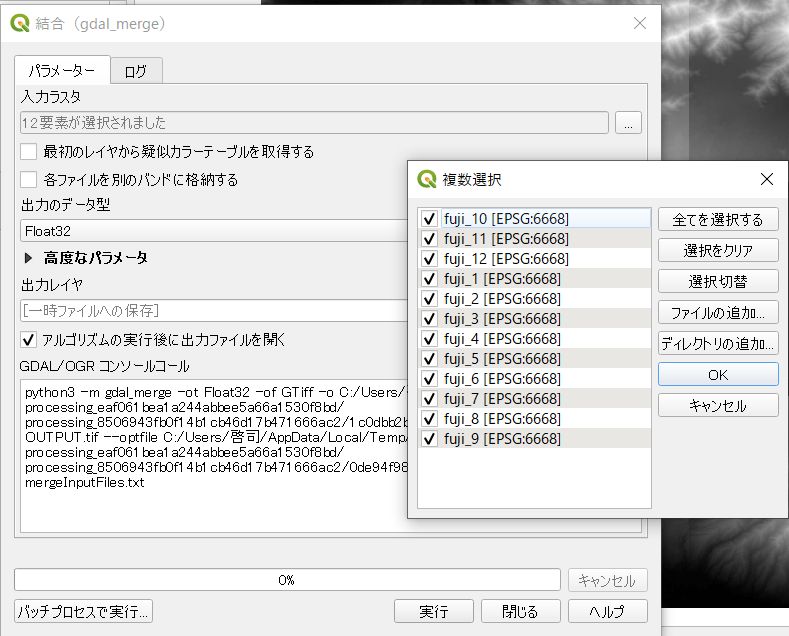Uncheck the fuji_10 layer checkbox

[429, 219]
